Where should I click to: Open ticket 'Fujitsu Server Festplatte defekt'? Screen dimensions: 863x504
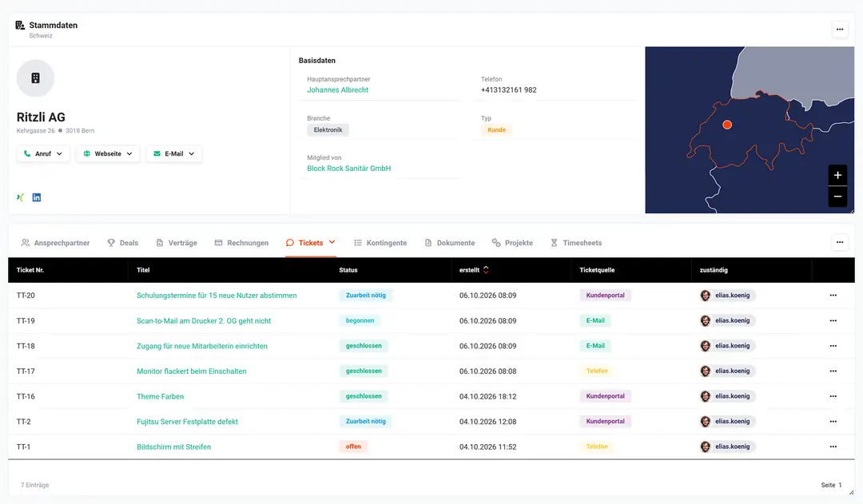click(x=187, y=422)
